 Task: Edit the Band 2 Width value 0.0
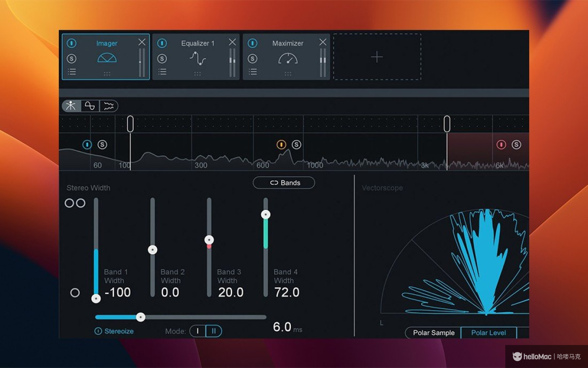(x=170, y=292)
